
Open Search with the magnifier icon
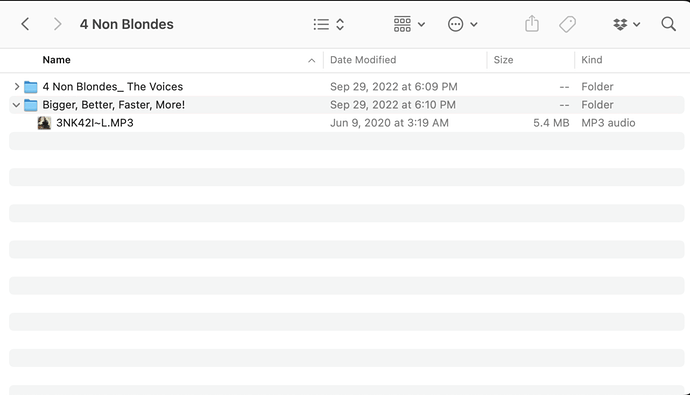668,24
